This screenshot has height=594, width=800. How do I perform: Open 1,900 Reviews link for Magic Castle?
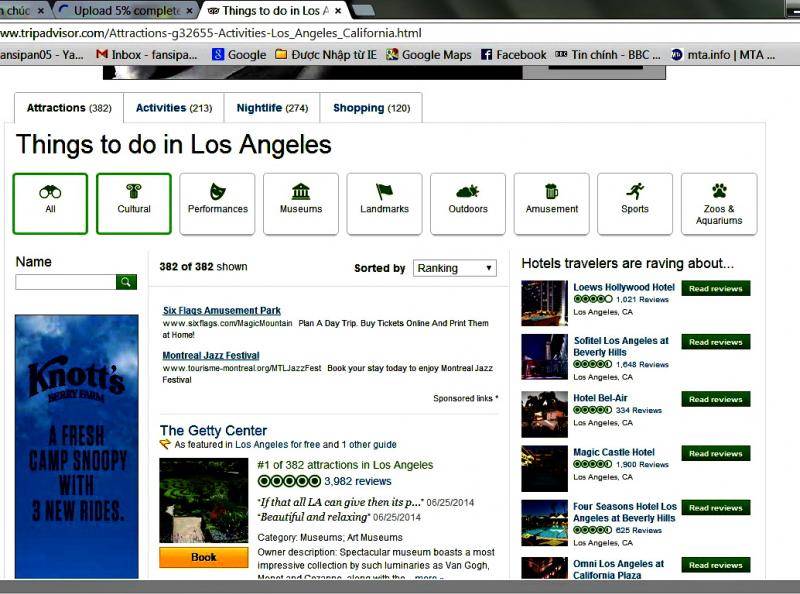click(x=642, y=464)
